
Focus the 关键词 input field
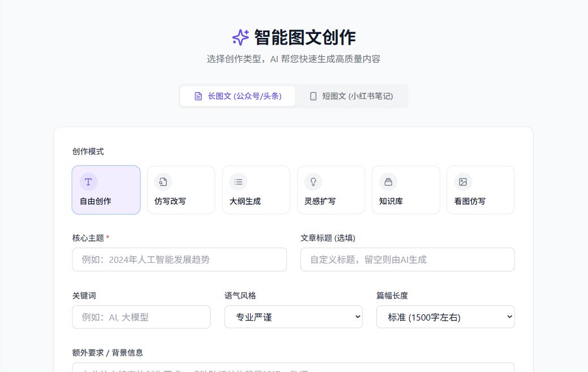tap(141, 317)
